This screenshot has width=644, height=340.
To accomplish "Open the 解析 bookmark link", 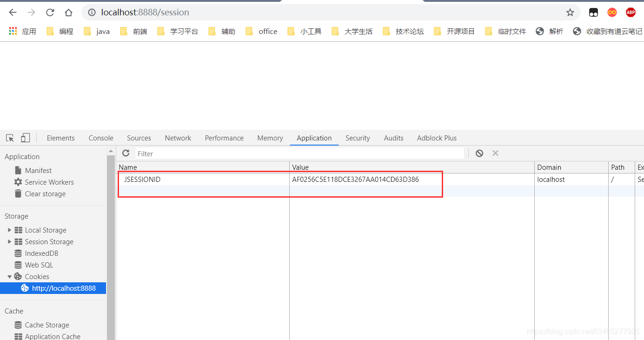I will tap(550, 31).
